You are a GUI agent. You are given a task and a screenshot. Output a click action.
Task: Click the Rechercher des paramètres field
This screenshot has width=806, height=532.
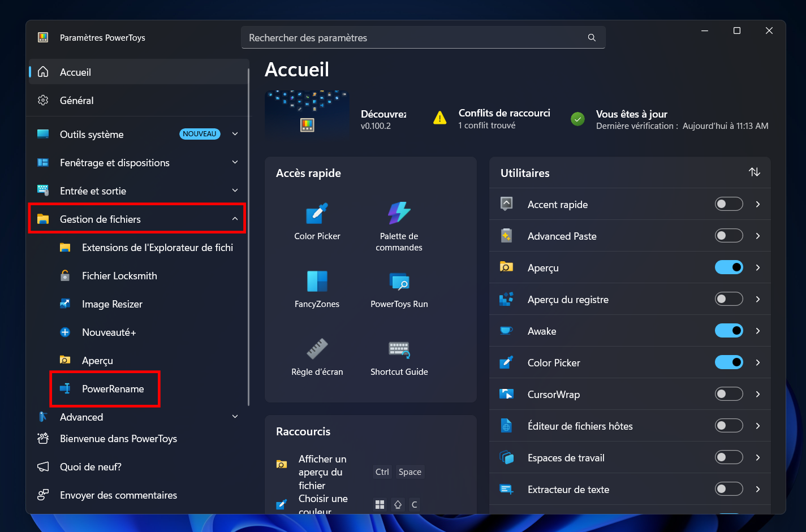click(x=423, y=37)
